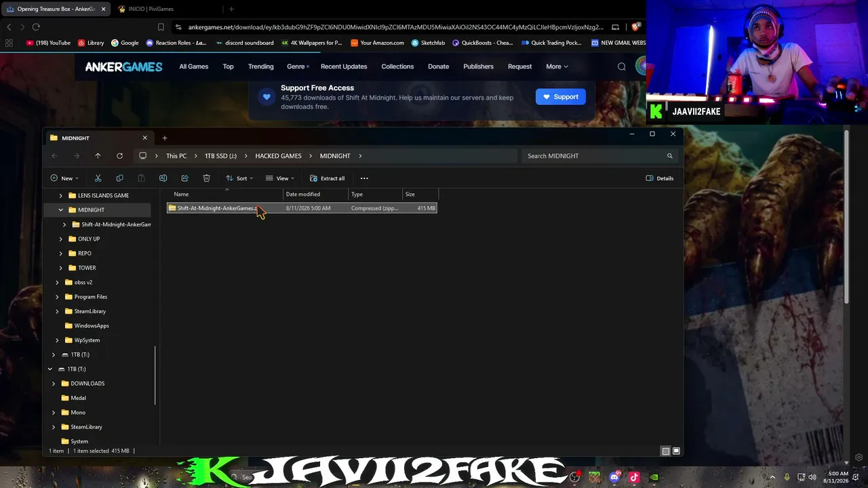Sort files by the Date modified column
868x488 pixels.
point(316,195)
